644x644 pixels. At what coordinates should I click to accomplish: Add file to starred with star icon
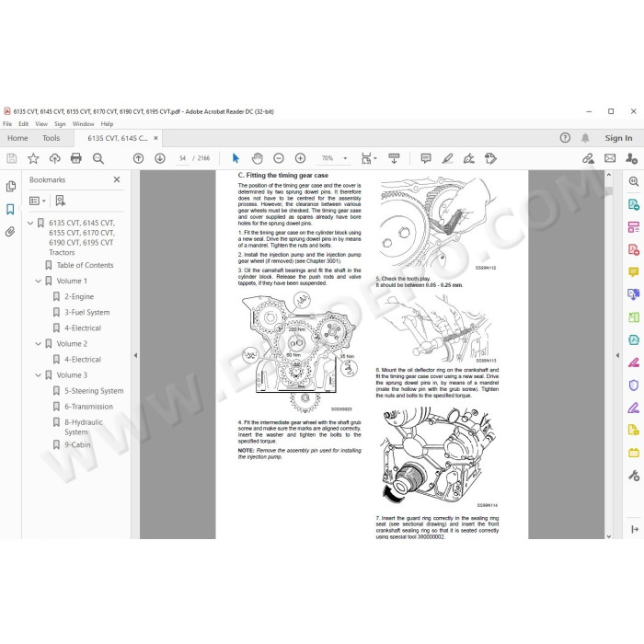click(33, 158)
